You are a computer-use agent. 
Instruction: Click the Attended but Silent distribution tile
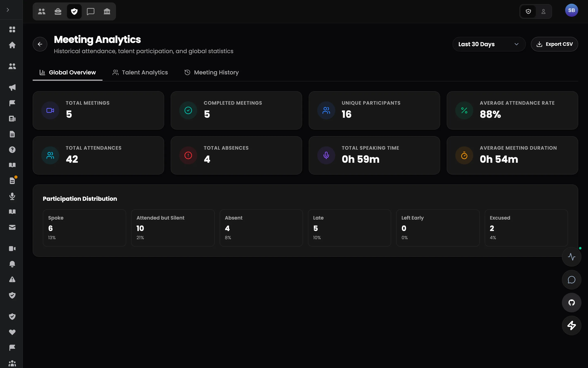[x=173, y=228]
